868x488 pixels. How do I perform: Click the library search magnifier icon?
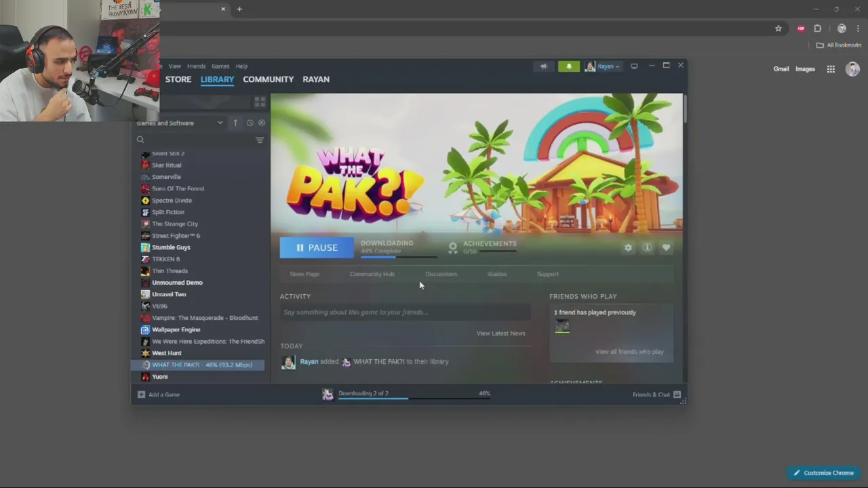[140, 140]
